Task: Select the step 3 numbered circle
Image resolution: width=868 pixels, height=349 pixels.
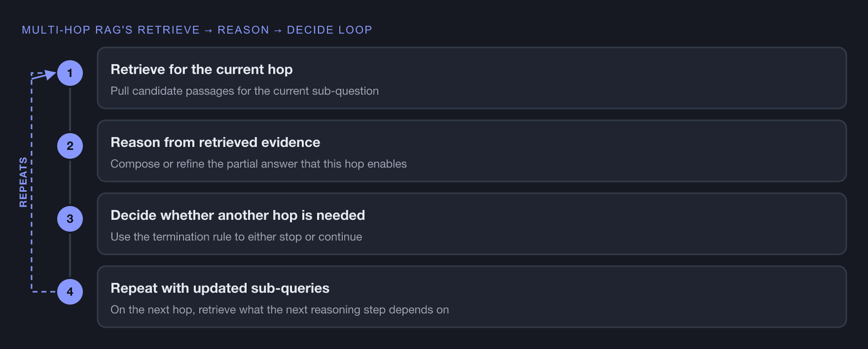Action: (x=70, y=219)
